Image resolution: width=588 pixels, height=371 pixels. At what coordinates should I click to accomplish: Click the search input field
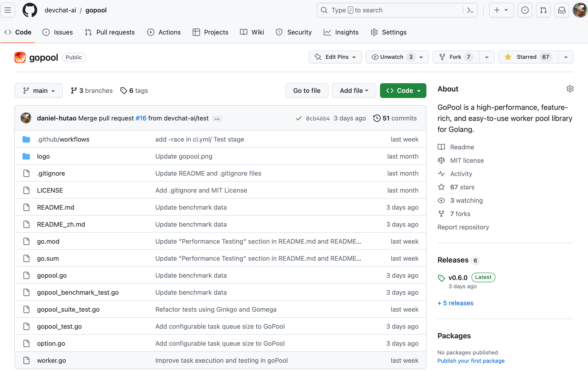coord(391,10)
